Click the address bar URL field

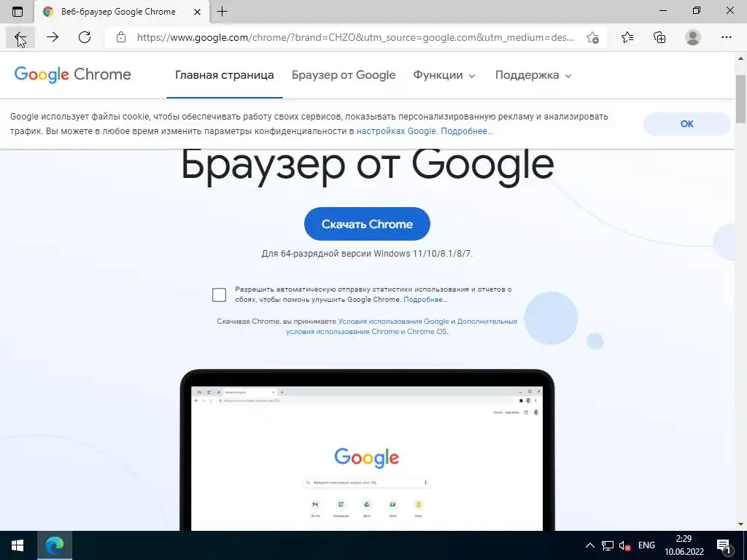[x=355, y=37]
